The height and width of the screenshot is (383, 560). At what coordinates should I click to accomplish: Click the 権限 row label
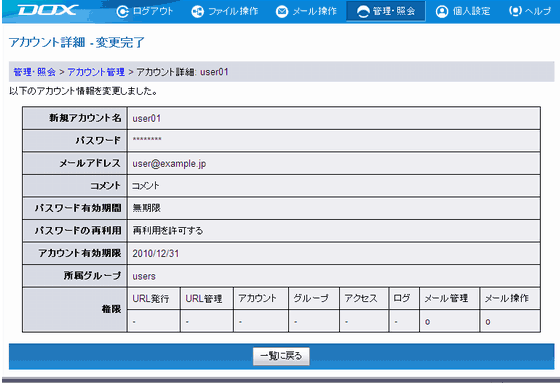111,309
